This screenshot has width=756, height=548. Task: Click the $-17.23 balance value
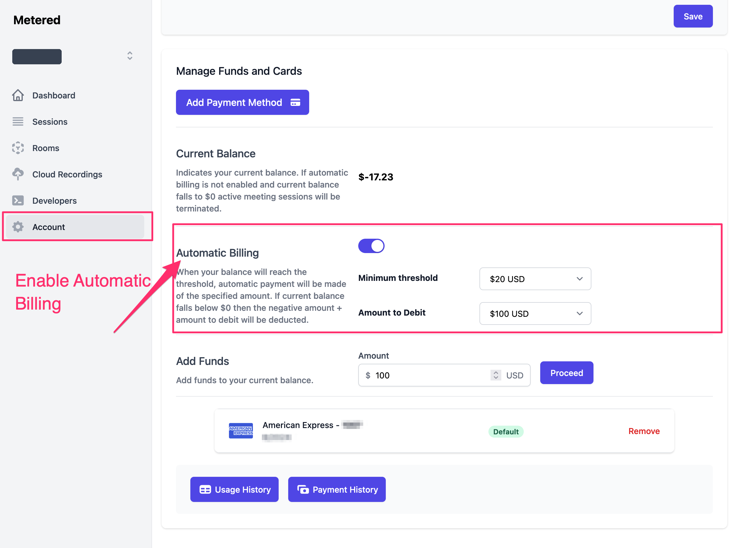tap(376, 177)
